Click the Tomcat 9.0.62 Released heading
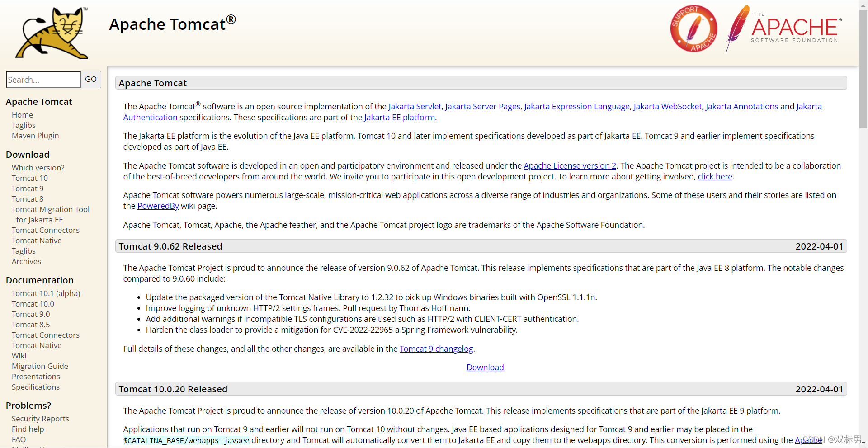The height and width of the screenshot is (448, 868). coord(170,246)
